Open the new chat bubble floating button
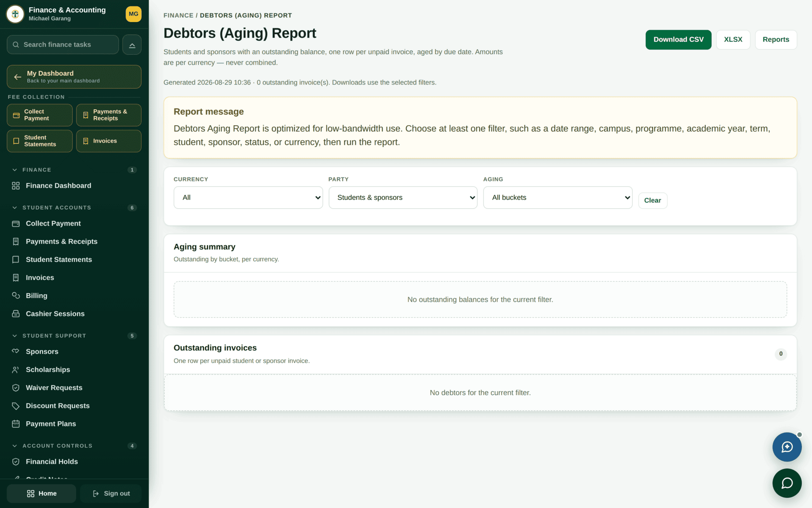Viewport: 812px width, 508px height. tap(787, 447)
